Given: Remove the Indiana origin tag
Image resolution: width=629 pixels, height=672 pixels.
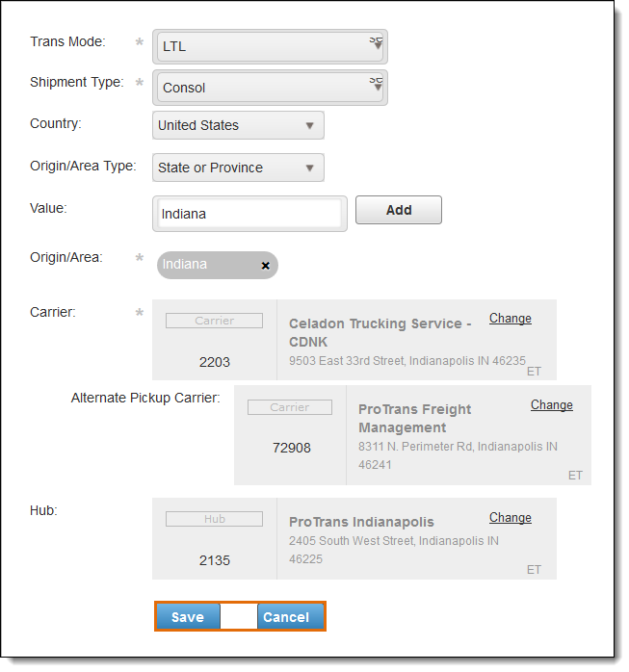Looking at the screenshot, I should click(x=266, y=266).
